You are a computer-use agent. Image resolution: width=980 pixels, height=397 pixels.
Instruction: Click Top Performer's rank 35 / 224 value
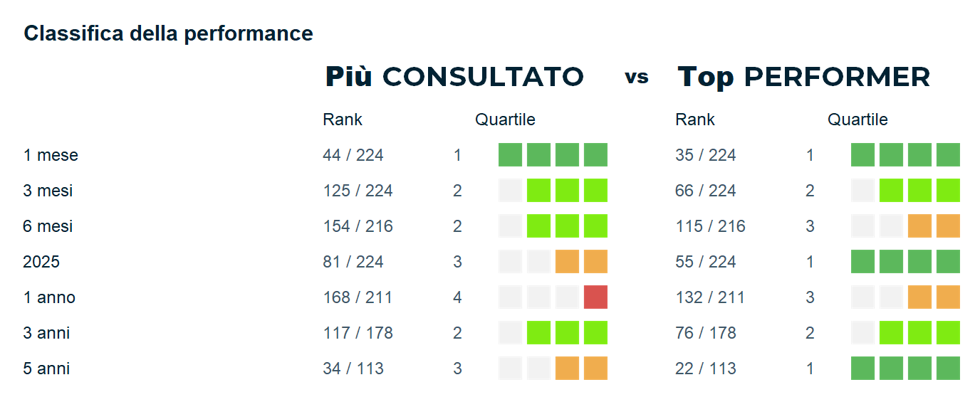[706, 155]
